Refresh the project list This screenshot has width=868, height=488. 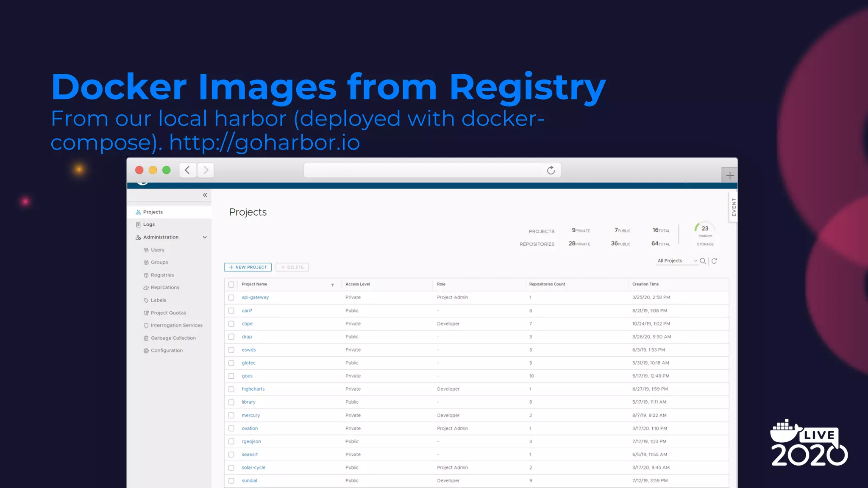[714, 261]
